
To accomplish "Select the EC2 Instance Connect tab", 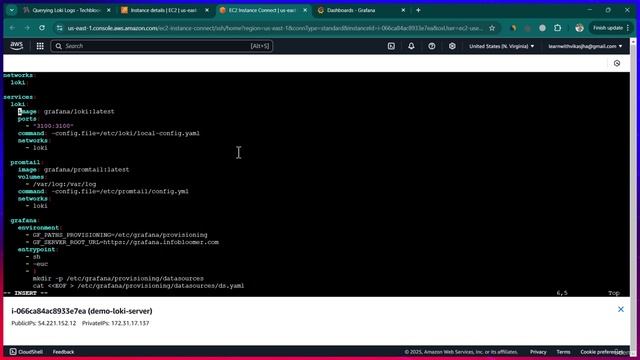I will (x=262, y=10).
